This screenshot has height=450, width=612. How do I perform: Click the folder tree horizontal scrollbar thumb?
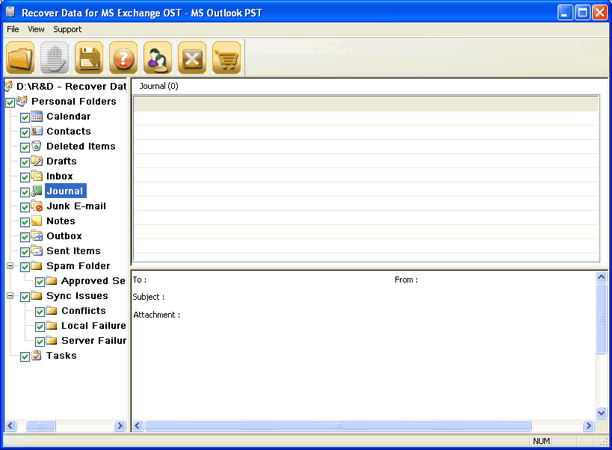(41, 425)
